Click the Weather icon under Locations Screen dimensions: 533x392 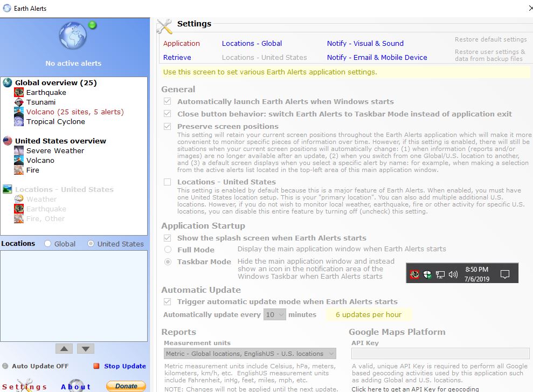[19, 199]
